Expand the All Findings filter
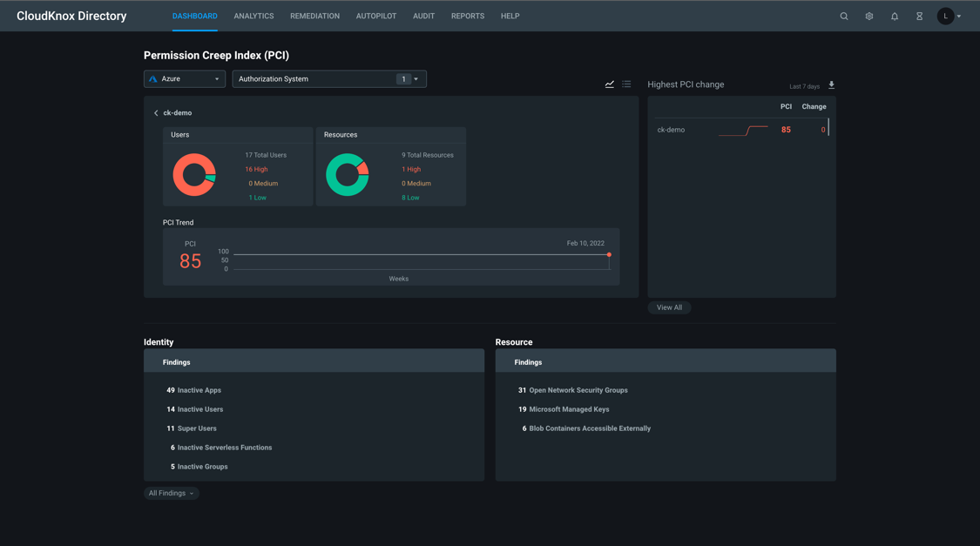The image size is (980, 546). coord(171,493)
